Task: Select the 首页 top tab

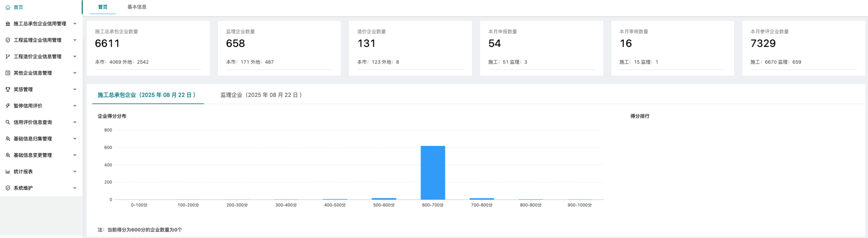Action: point(103,7)
